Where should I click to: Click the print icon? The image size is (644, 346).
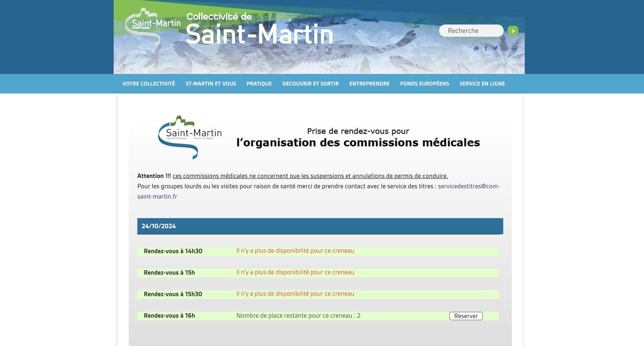[514, 48]
